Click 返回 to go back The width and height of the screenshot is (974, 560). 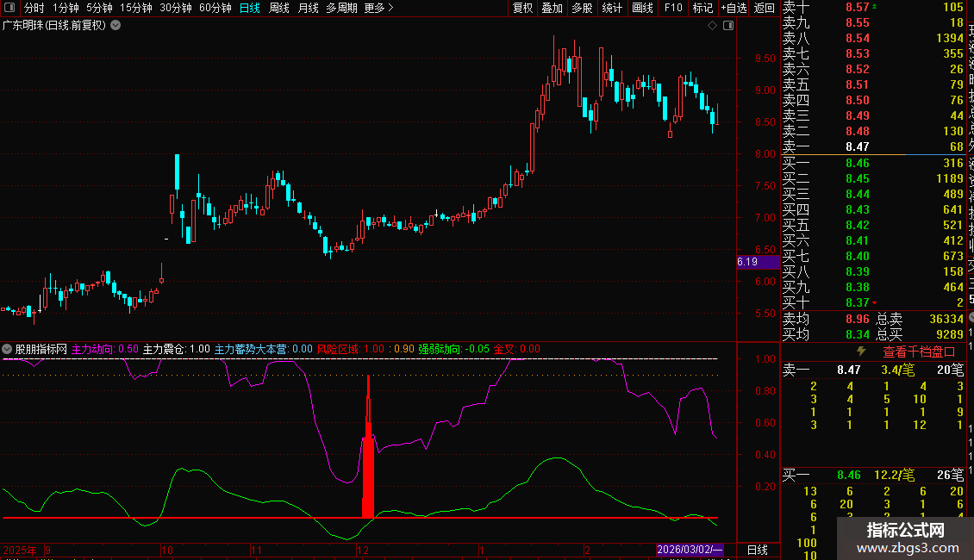(x=764, y=8)
